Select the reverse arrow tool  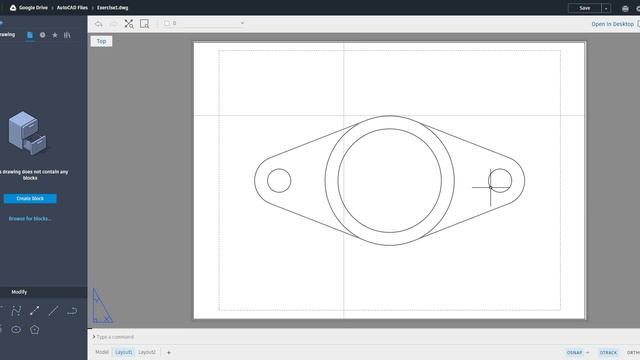[x=72, y=311]
